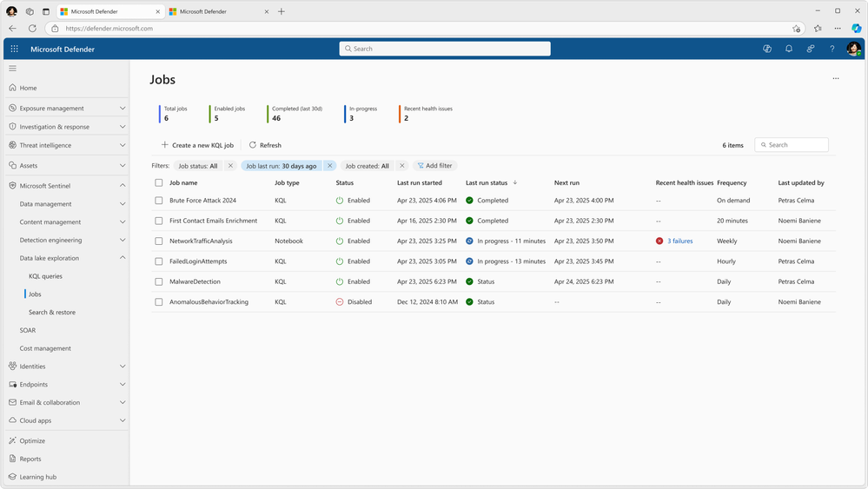Open the Copilot icon in browser toolbar
The height and width of the screenshot is (489, 868).
[x=857, y=28]
